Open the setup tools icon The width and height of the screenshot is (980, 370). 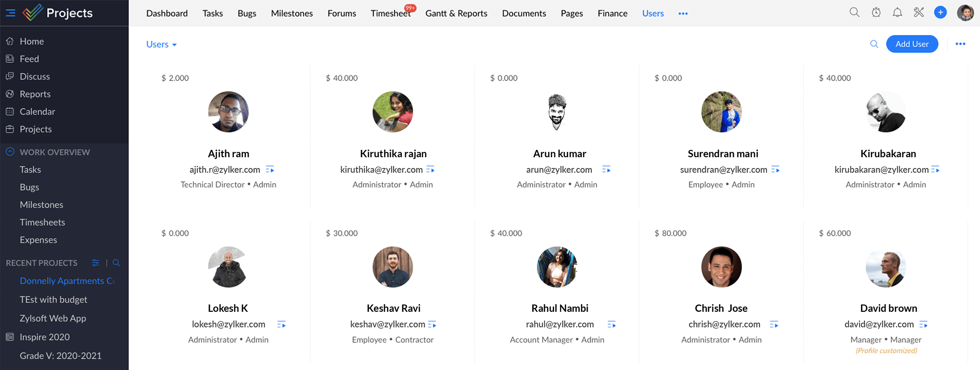click(919, 13)
